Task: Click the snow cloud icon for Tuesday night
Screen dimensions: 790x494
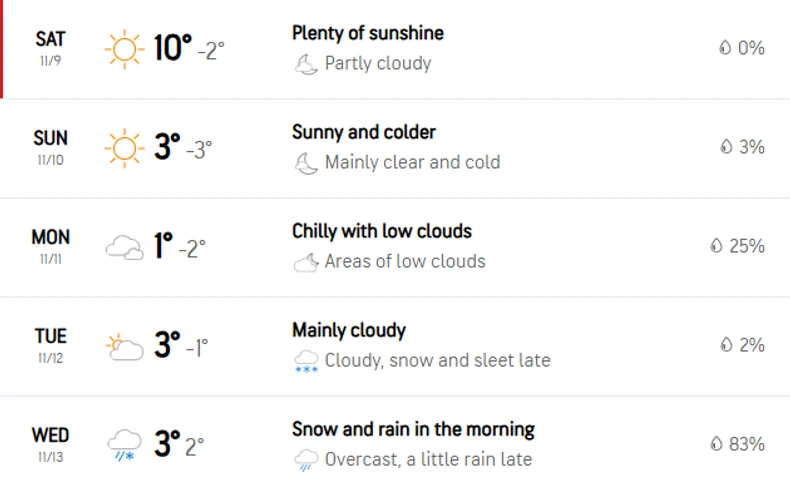Action: coord(305,361)
